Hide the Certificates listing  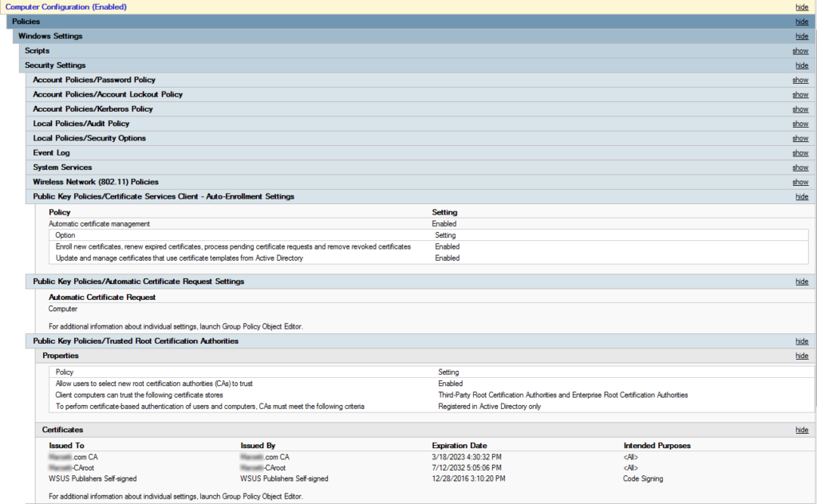800,429
